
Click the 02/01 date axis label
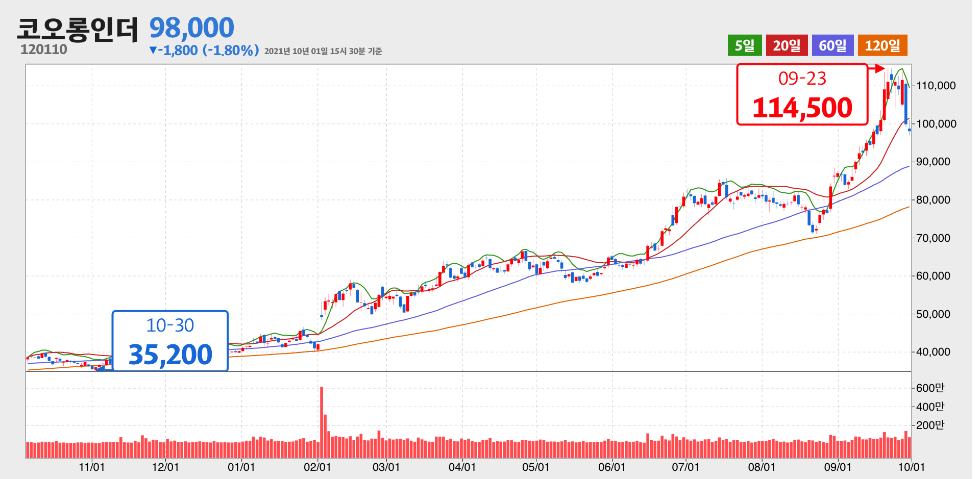pyautogui.click(x=317, y=467)
